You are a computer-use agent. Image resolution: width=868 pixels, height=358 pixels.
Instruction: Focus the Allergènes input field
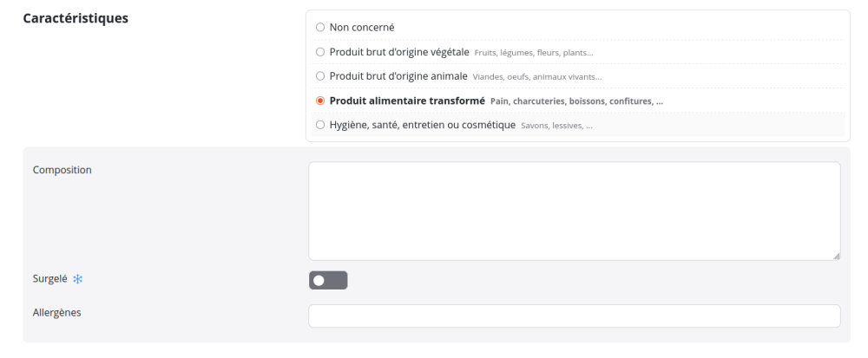pos(574,316)
